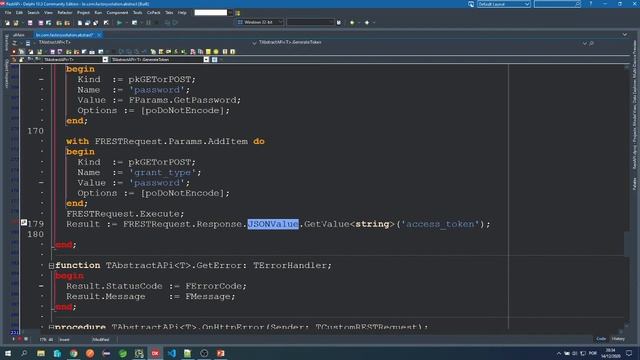Open the Project menu

pyautogui.click(x=83, y=13)
